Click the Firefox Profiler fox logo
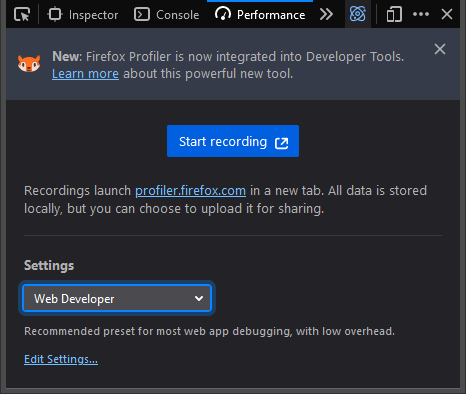The width and height of the screenshot is (466, 394). coord(29,63)
